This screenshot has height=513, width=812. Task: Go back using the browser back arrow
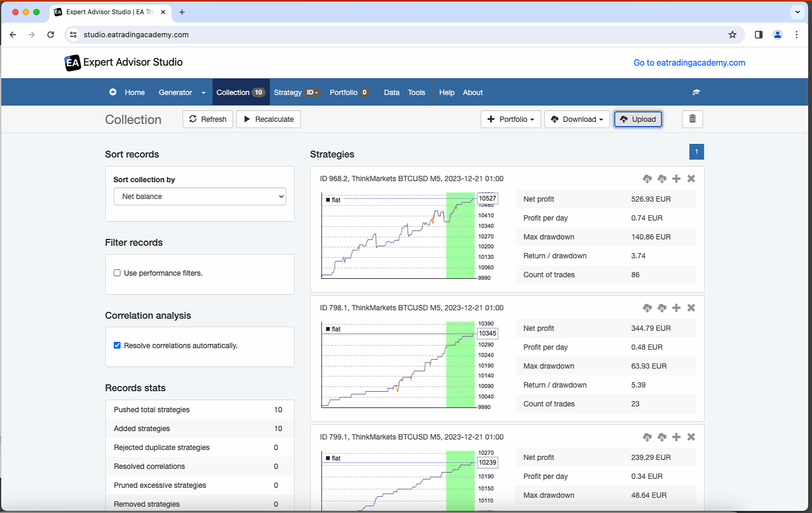pyautogui.click(x=13, y=35)
